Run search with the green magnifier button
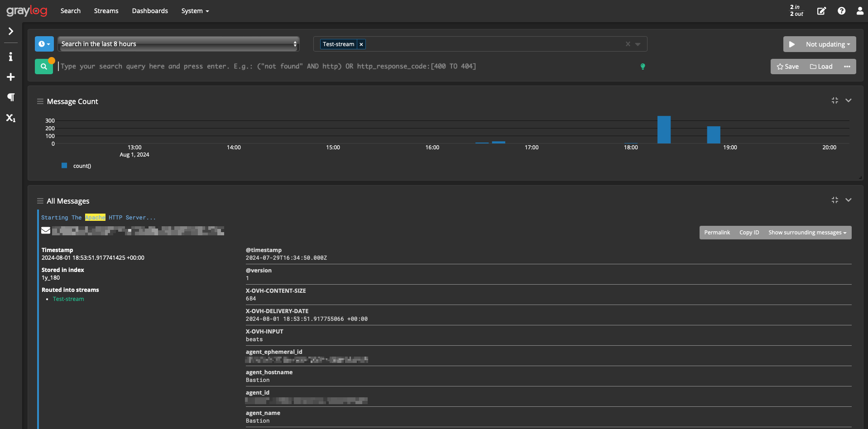 (44, 67)
